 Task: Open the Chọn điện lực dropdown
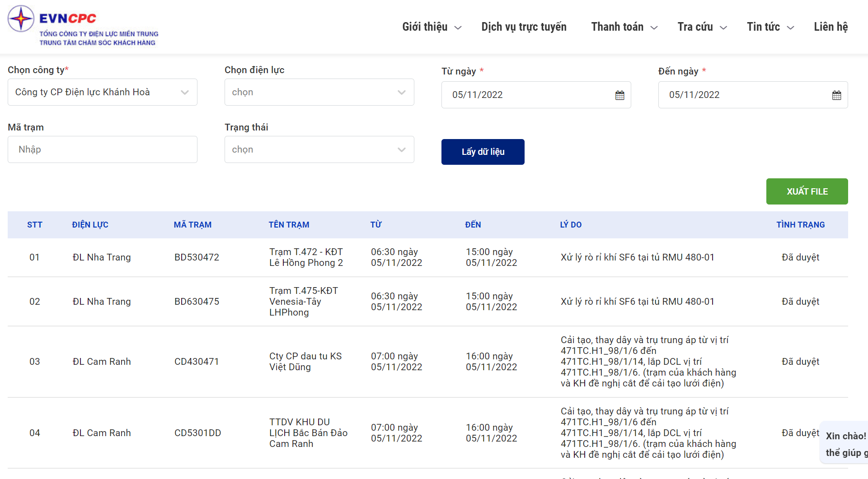319,93
